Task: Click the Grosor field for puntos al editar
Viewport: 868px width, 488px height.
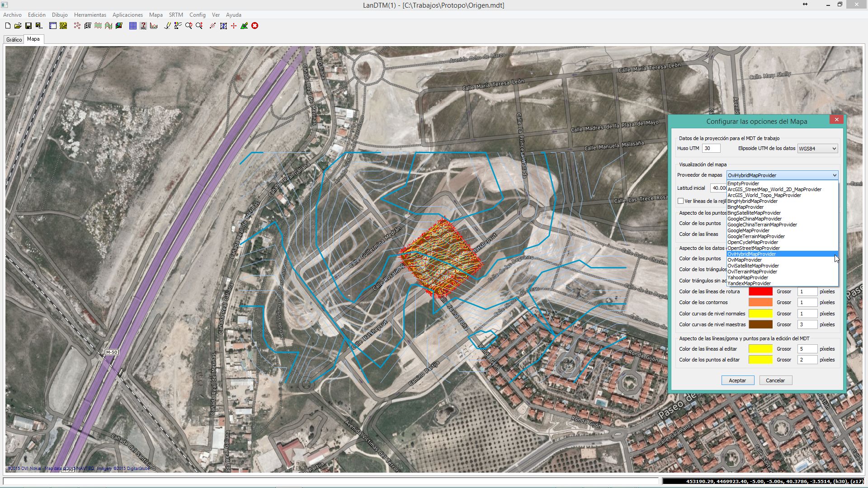Action: click(x=807, y=360)
